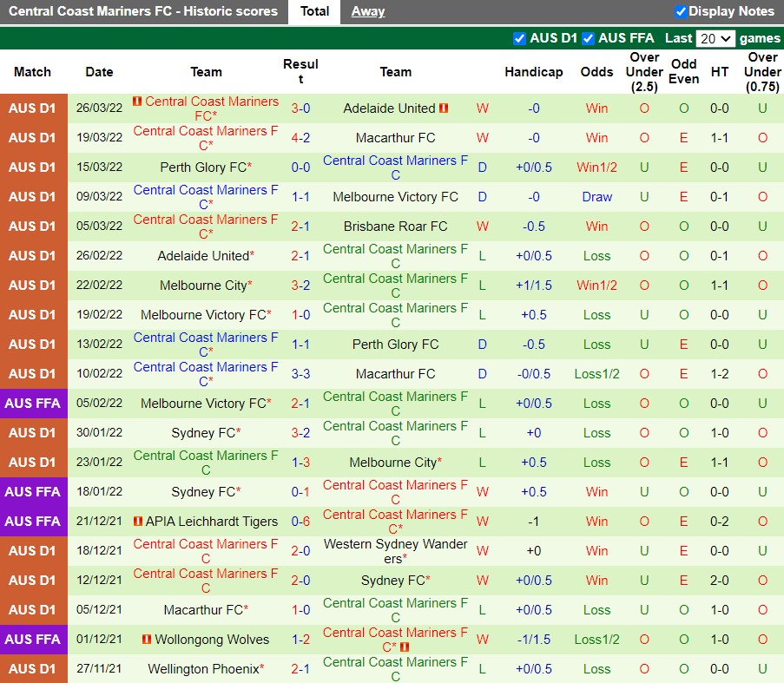Click the 4-2 result against Macarthur FC
Screen dimensions: 784x683
coord(300,138)
